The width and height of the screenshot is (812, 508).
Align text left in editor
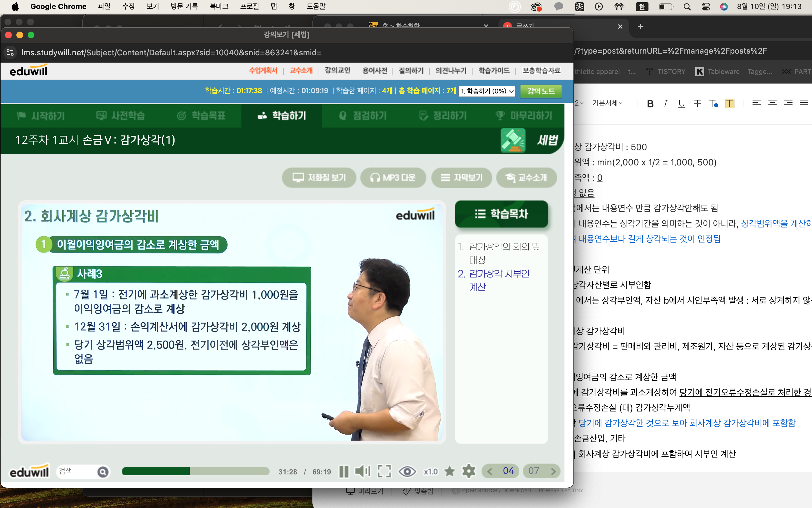pyautogui.click(x=756, y=104)
